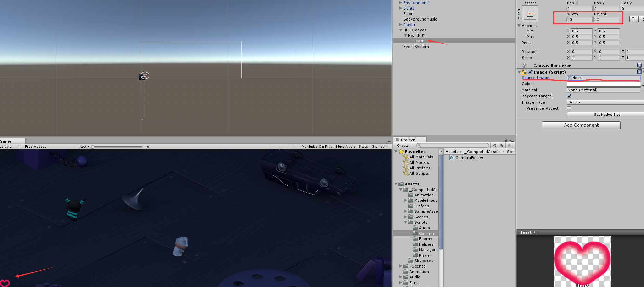Click the Managers folder icon
This screenshot has height=287, width=644.
click(416, 250)
